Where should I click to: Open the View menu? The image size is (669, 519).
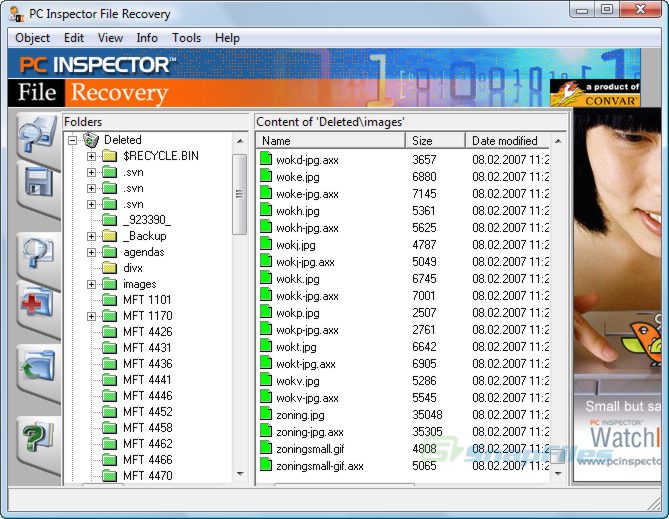110,38
